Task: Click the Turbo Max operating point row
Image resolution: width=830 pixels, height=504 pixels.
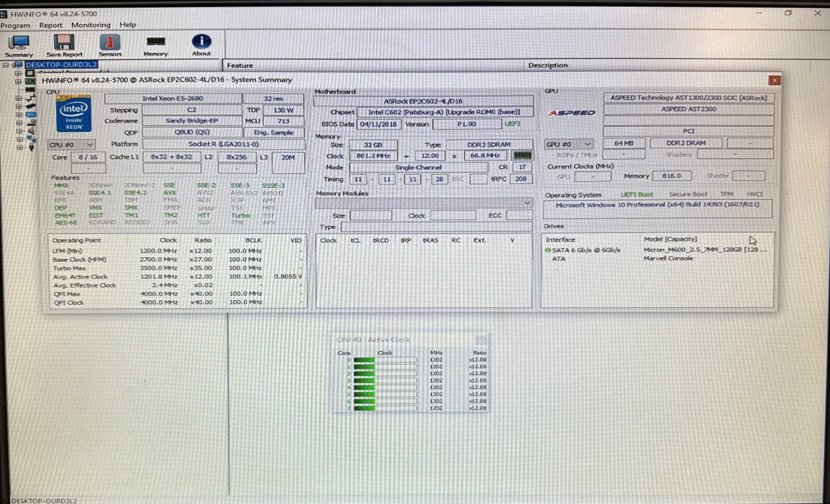Action: pos(177,268)
